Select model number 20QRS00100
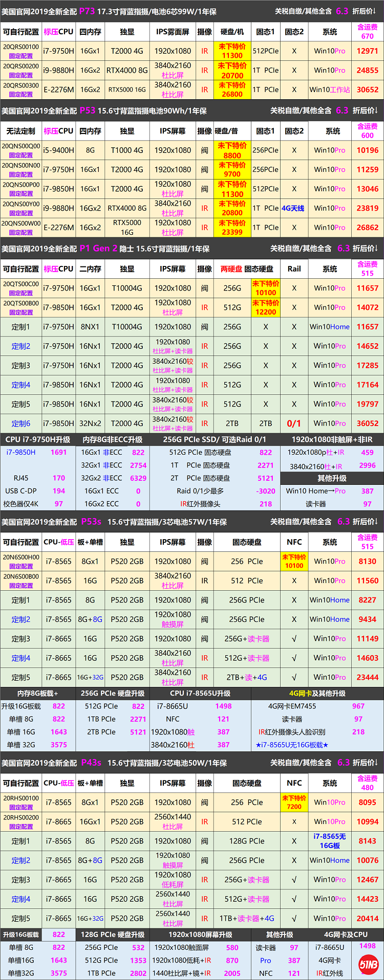384x980 pixels. 21,47
